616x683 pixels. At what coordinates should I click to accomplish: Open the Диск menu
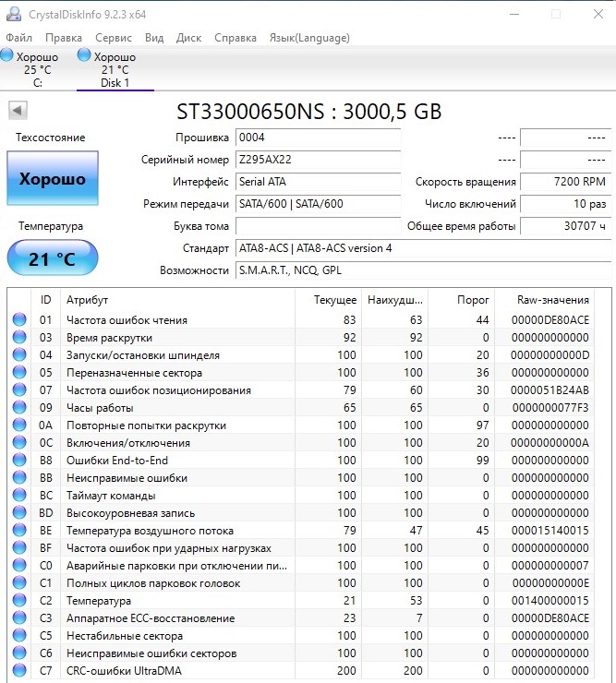[x=188, y=38]
